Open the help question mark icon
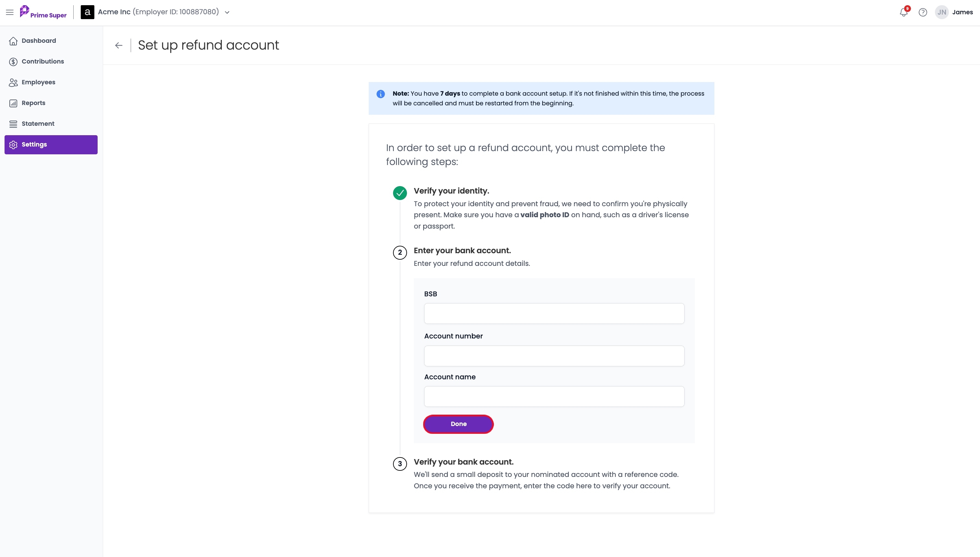This screenshot has width=980, height=557. [x=923, y=12]
